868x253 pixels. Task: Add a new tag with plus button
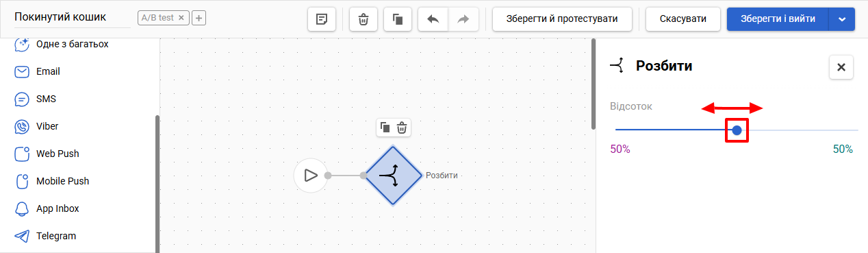coord(199,18)
